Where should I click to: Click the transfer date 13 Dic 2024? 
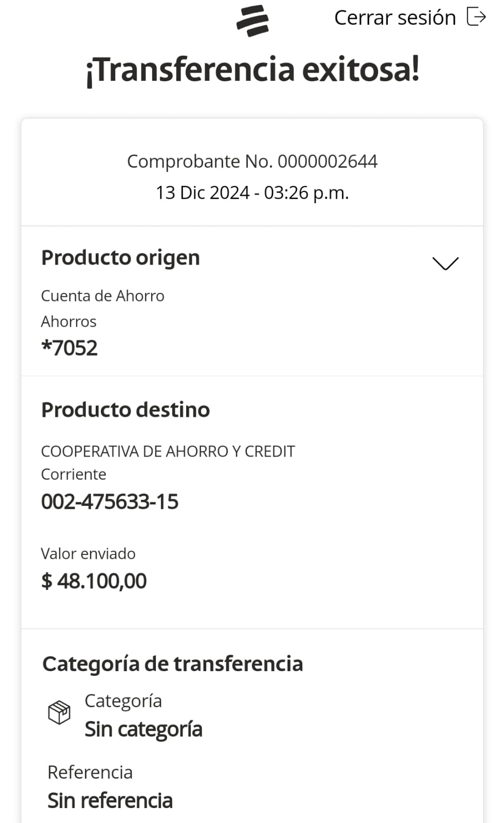tap(203, 193)
